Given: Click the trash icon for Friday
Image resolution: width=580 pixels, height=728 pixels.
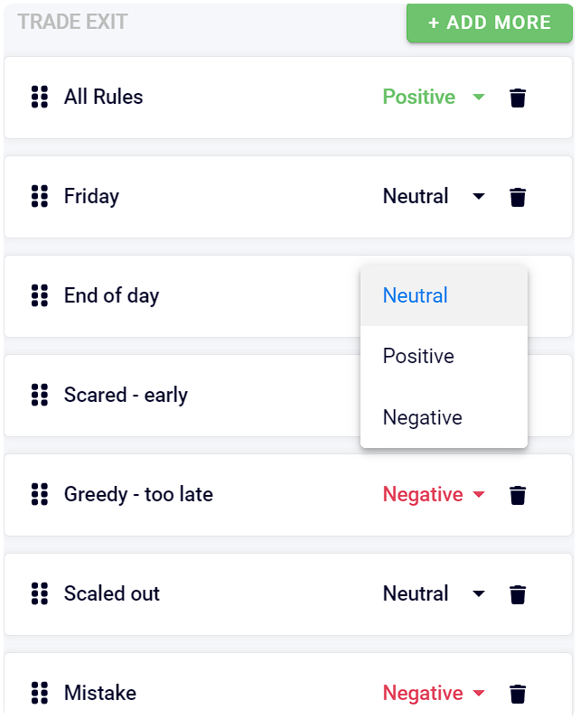Looking at the screenshot, I should (x=518, y=196).
